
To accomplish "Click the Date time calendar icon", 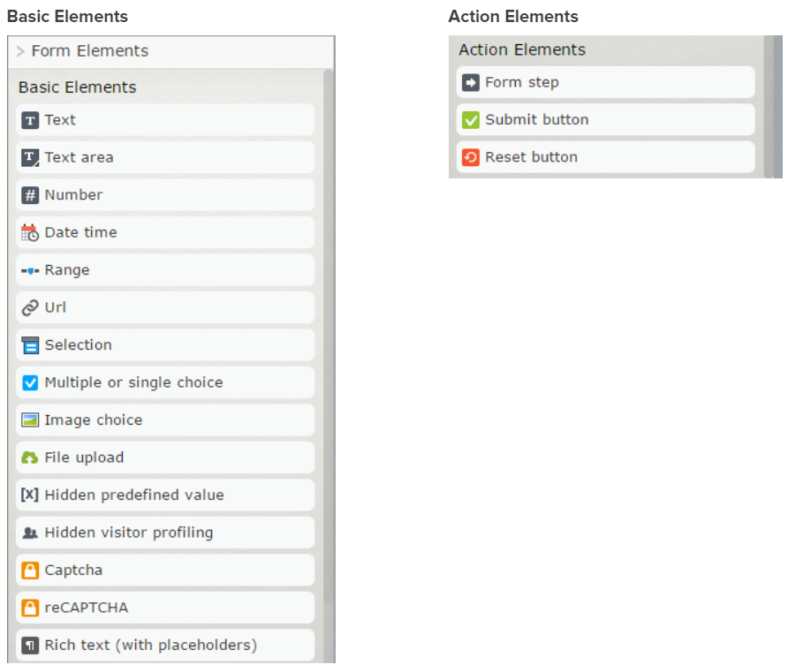I will [x=30, y=233].
